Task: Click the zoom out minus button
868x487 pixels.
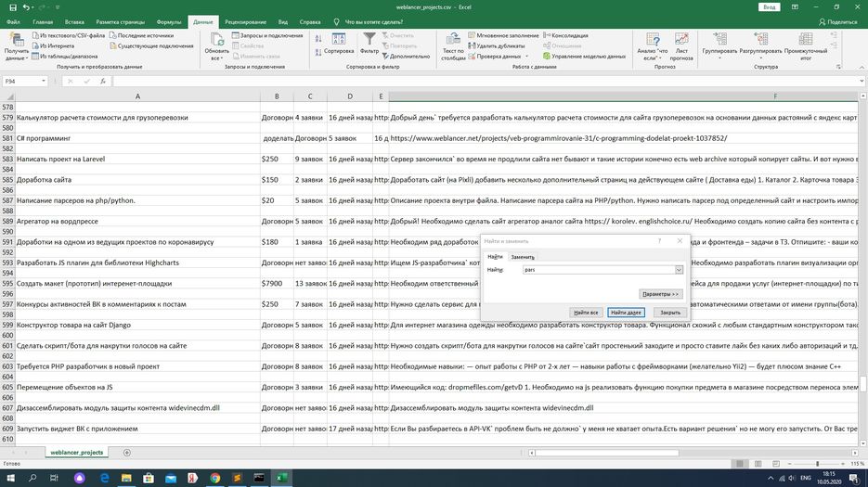Action: [789, 464]
